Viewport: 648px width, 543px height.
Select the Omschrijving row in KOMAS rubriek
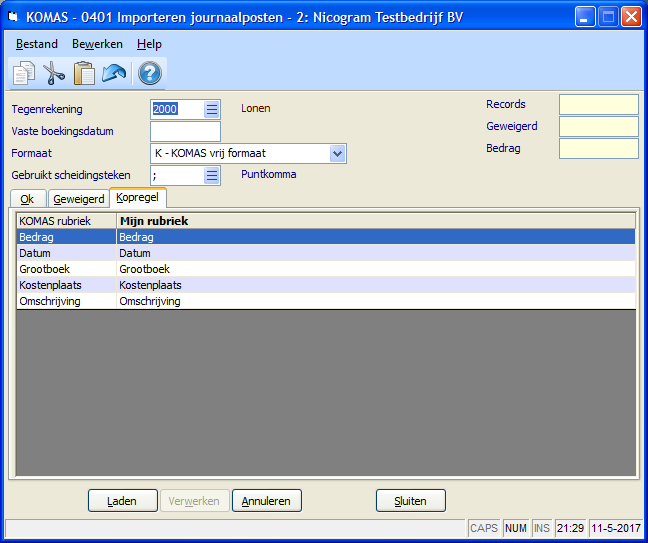tap(67, 301)
